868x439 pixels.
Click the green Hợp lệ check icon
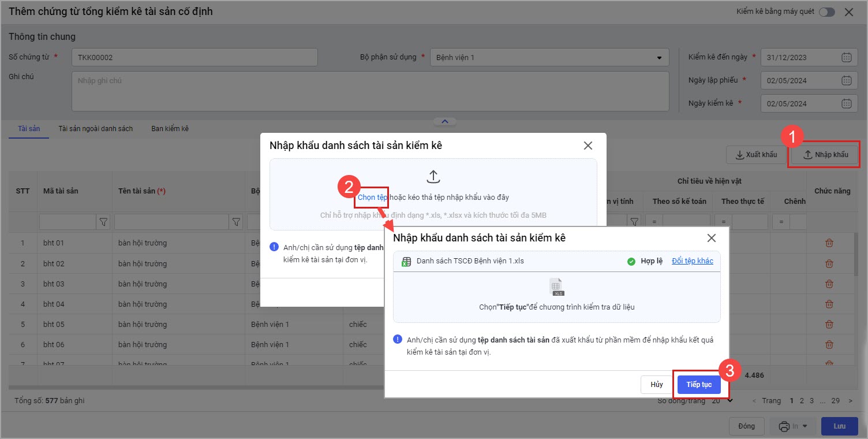631,261
